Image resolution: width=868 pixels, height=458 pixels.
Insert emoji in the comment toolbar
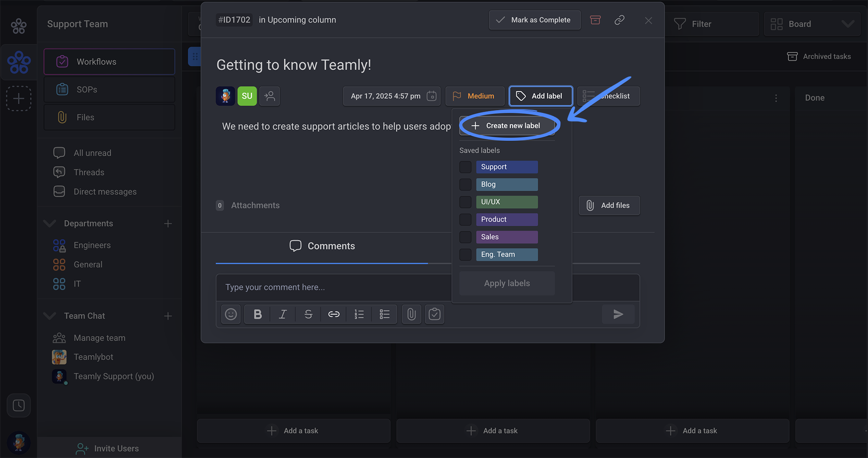pos(231,314)
